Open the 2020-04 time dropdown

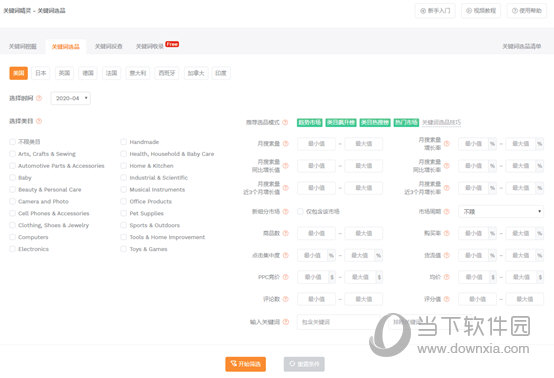click(71, 98)
